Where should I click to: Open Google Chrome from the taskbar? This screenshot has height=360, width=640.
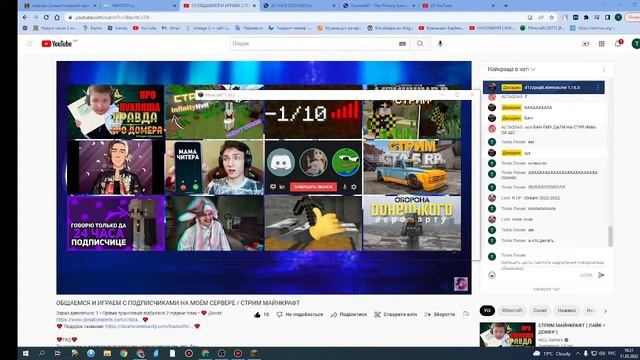[x=123, y=353]
